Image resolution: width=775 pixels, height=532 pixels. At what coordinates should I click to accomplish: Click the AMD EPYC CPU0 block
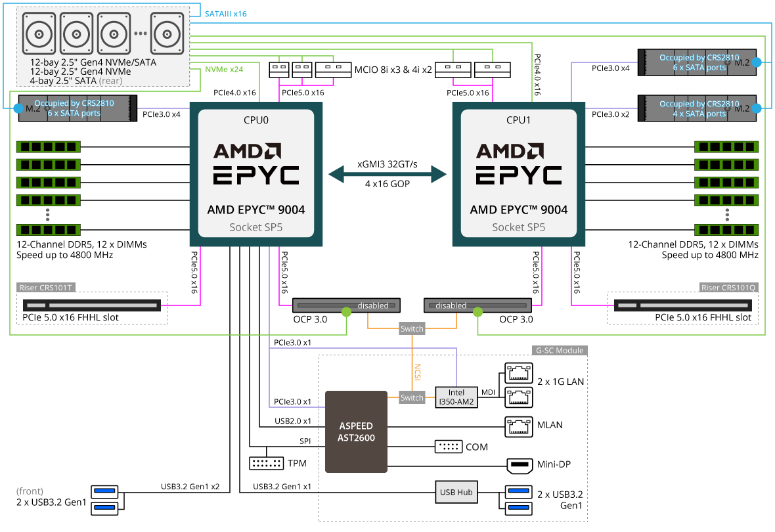(255, 173)
